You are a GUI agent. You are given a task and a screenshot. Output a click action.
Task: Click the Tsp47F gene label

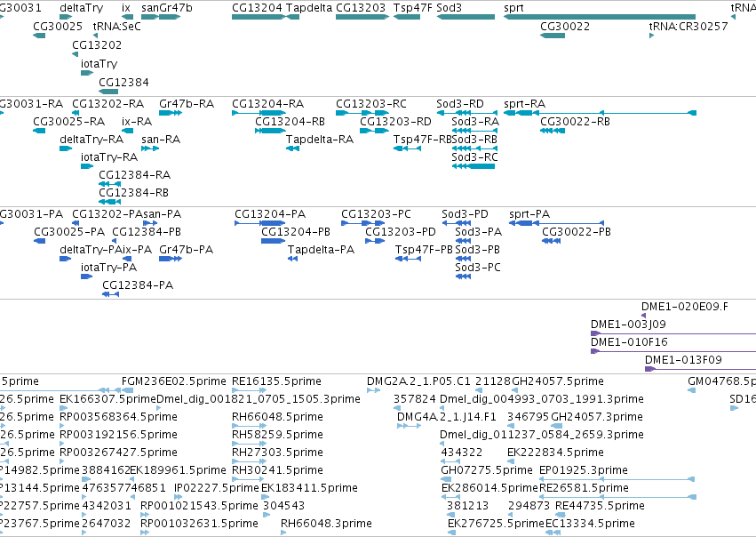click(x=413, y=8)
